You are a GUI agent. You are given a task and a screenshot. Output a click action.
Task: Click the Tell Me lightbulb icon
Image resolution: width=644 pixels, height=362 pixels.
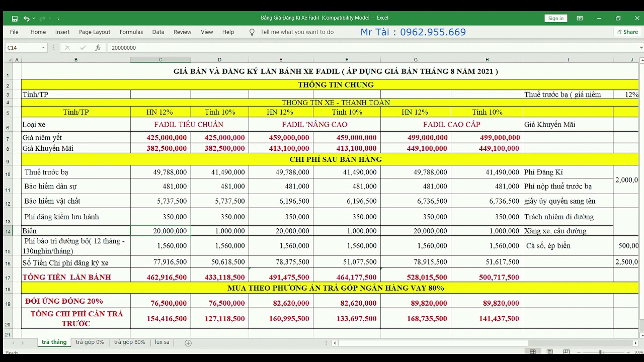coord(252,32)
